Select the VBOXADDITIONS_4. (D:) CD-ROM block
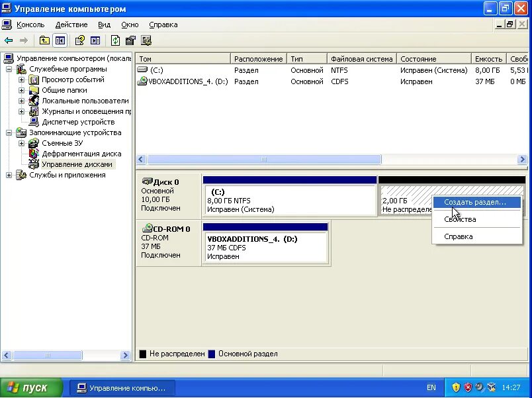The image size is (532, 398). click(265, 243)
